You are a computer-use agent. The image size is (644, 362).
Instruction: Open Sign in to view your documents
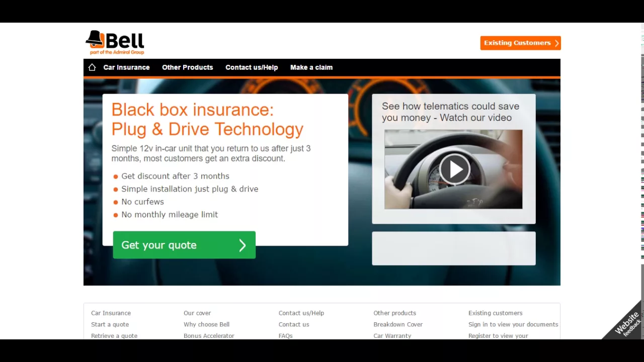pyautogui.click(x=513, y=324)
